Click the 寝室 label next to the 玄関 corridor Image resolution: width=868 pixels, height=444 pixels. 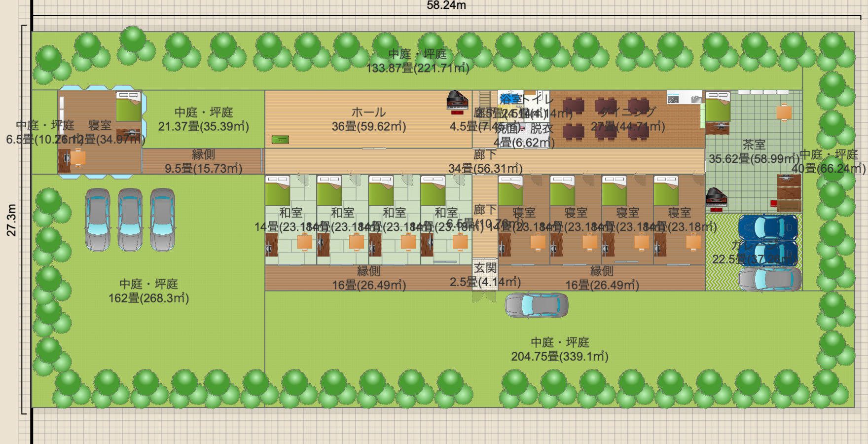[x=524, y=213]
